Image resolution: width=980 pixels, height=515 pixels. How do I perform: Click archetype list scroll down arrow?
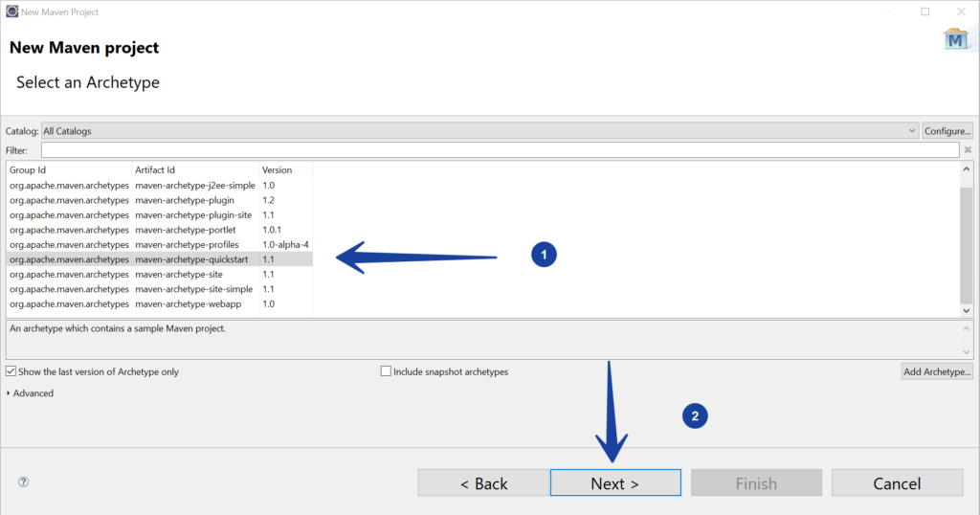[x=967, y=310]
